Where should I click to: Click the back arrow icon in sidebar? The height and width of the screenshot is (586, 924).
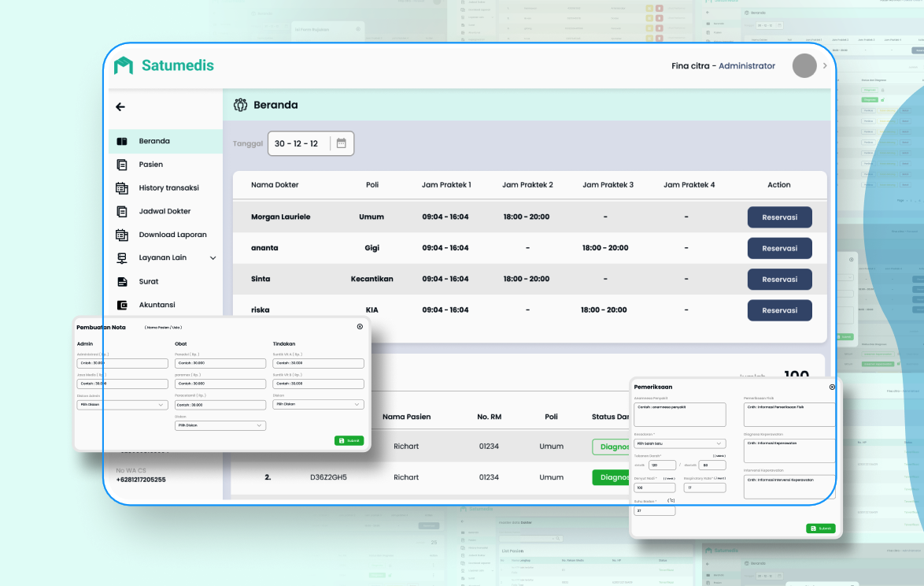click(120, 106)
